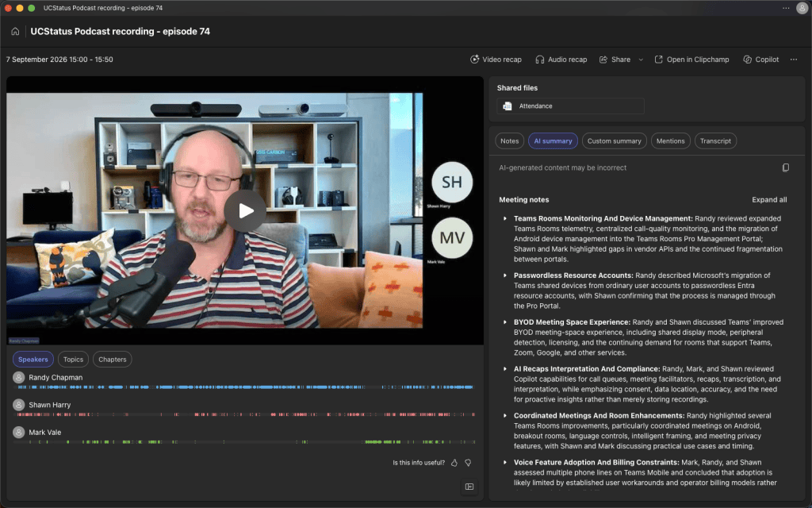The height and width of the screenshot is (508, 812).
Task: Select Randy Chapman speaker avatar icon
Action: point(19,377)
